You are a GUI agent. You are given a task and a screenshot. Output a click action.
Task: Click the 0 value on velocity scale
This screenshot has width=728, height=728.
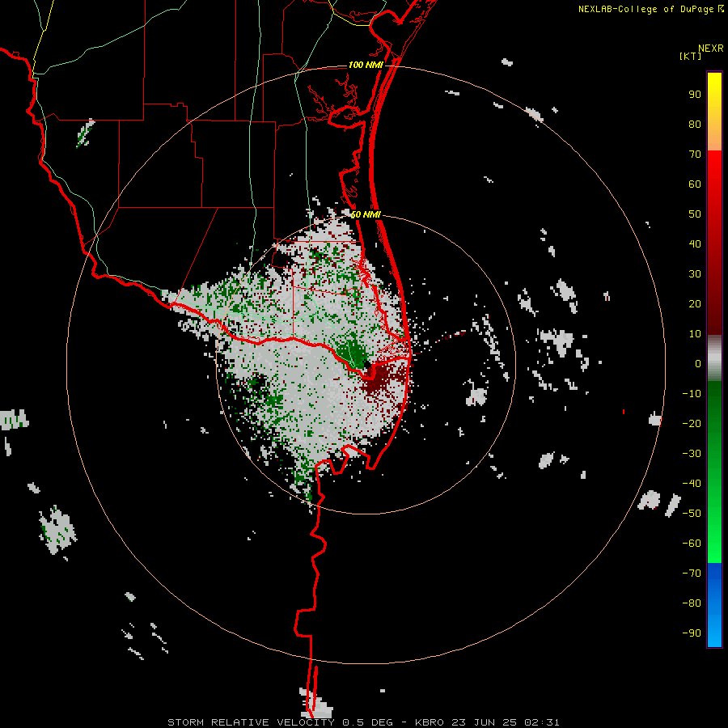(x=698, y=363)
